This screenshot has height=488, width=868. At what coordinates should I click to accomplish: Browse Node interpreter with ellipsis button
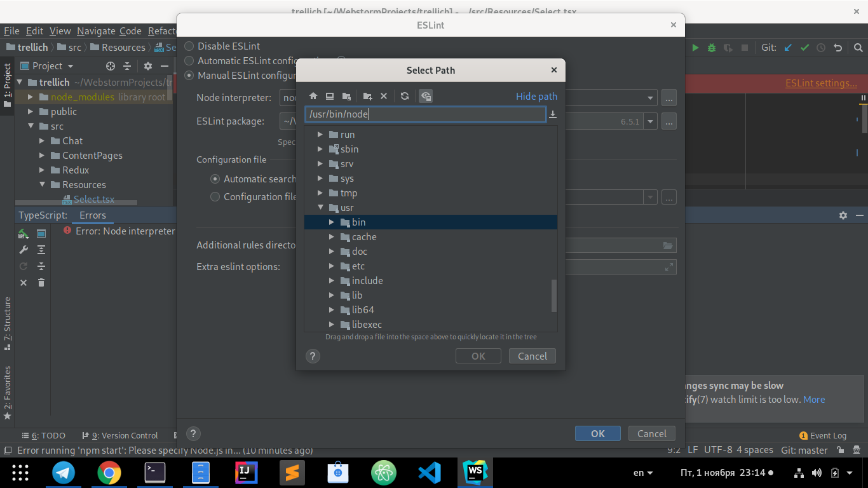pyautogui.click(x=668, y=98)
